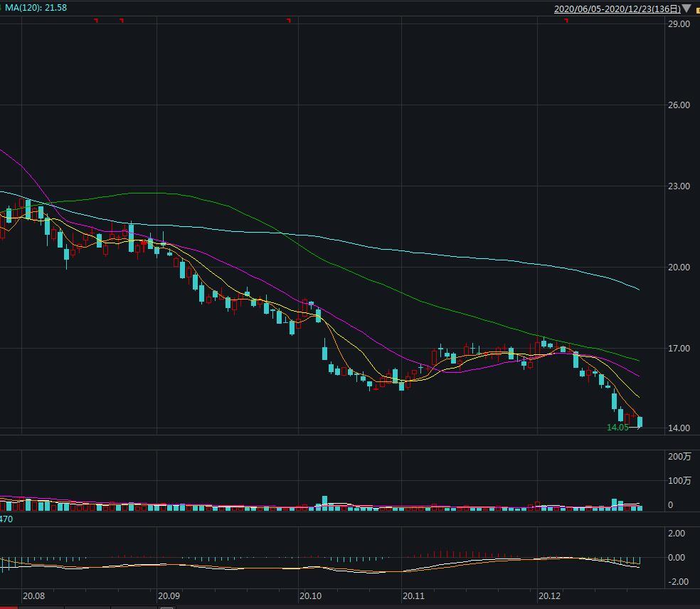Click the -2.00 MACD axis label
The width and height of the screenshot is (700, 609).
coord(677,581)
